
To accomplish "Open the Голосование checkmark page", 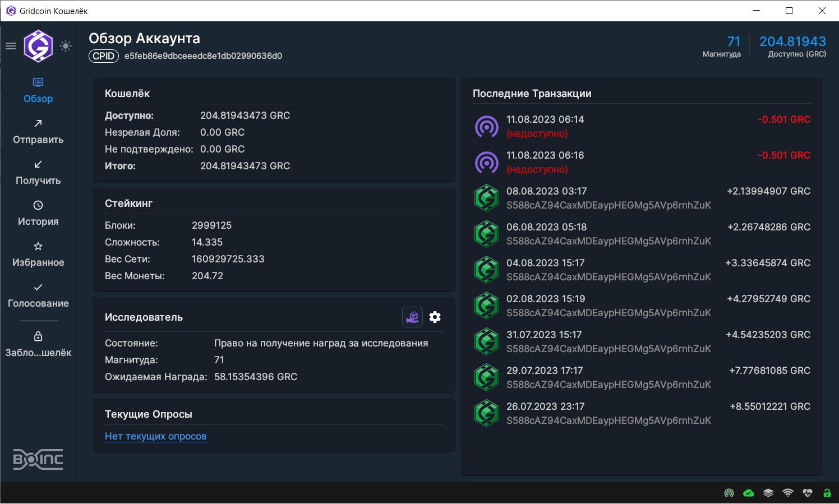I will pyautogui.click(x=38, y=295).
